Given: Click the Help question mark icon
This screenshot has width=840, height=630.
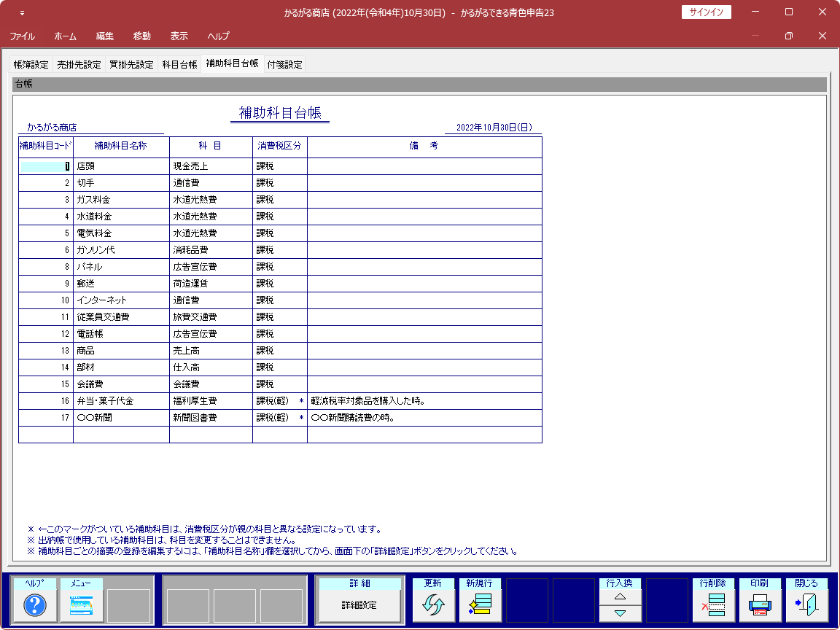Looking at the screenshot, I should [x=35, y=605].
